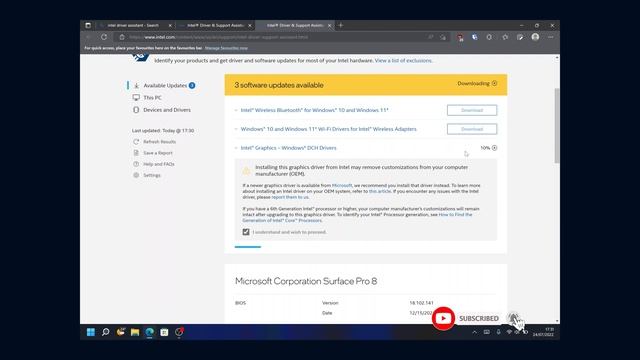The image size is (640, 360).
Task: Click the Downloading status label
Action: (x=473, y=83)
